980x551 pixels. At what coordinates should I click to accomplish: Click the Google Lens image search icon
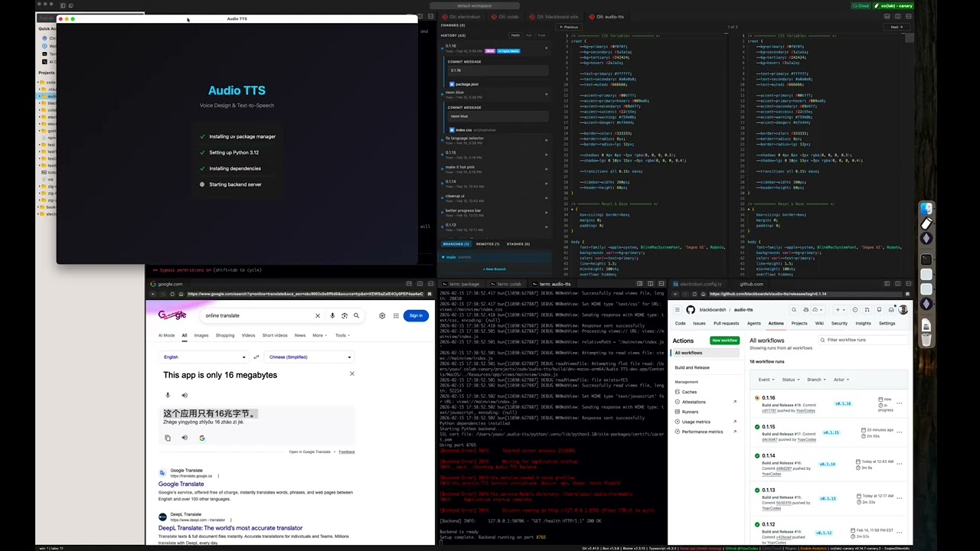345,315
